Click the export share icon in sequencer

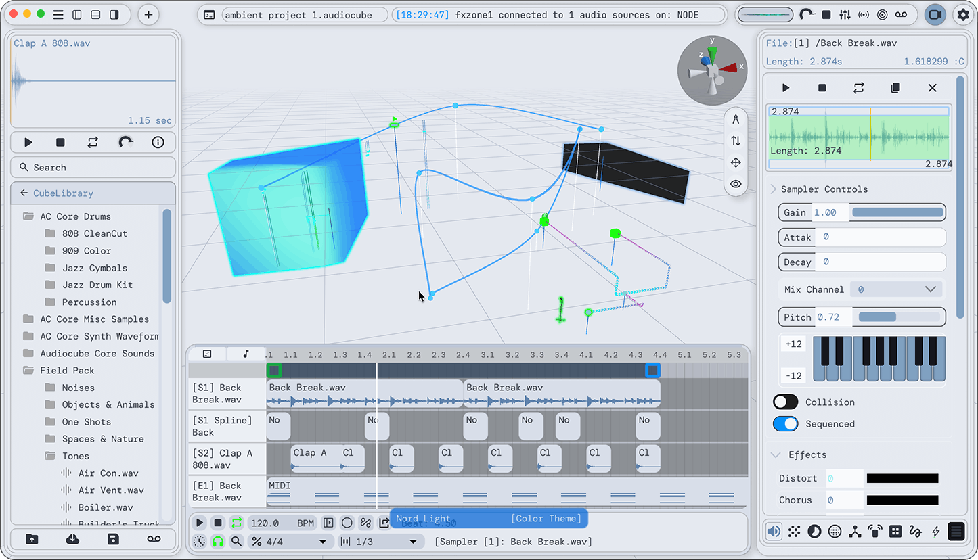[x=384, y=523]
